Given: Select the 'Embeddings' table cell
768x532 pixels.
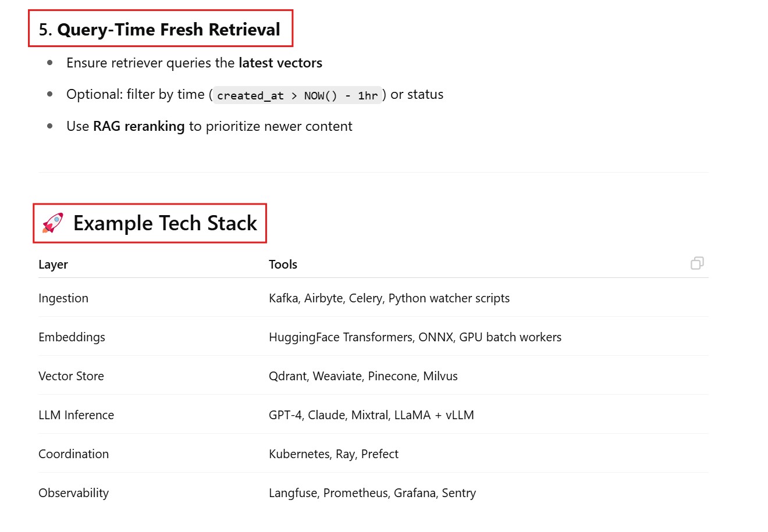Looking at the screenshot, I should pos(72,337).
